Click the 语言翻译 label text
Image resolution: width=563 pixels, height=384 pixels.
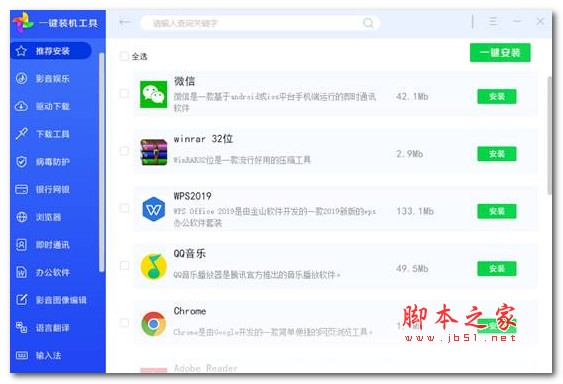point(52,328)
